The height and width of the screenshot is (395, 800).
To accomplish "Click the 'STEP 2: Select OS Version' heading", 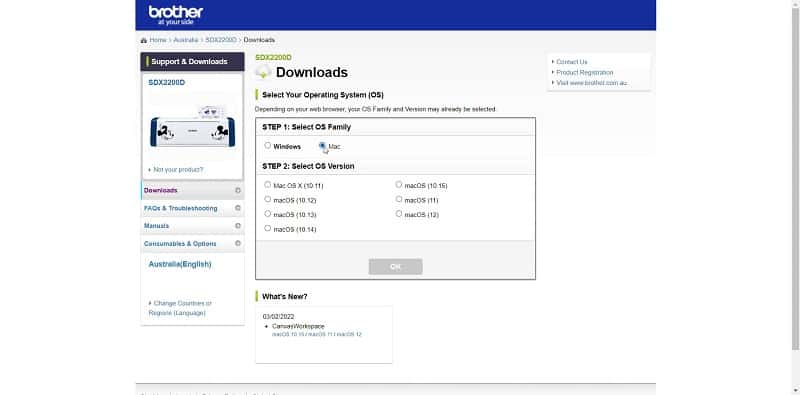I will [308, 166].
